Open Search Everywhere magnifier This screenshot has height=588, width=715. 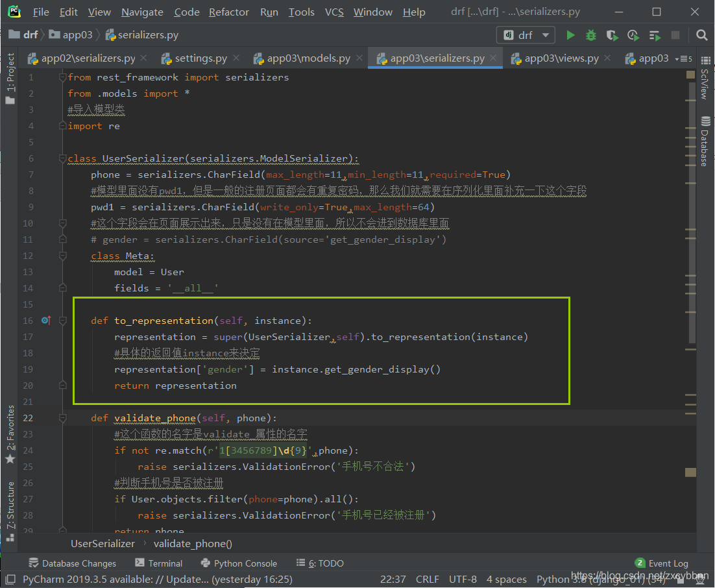tap(702, 35)
